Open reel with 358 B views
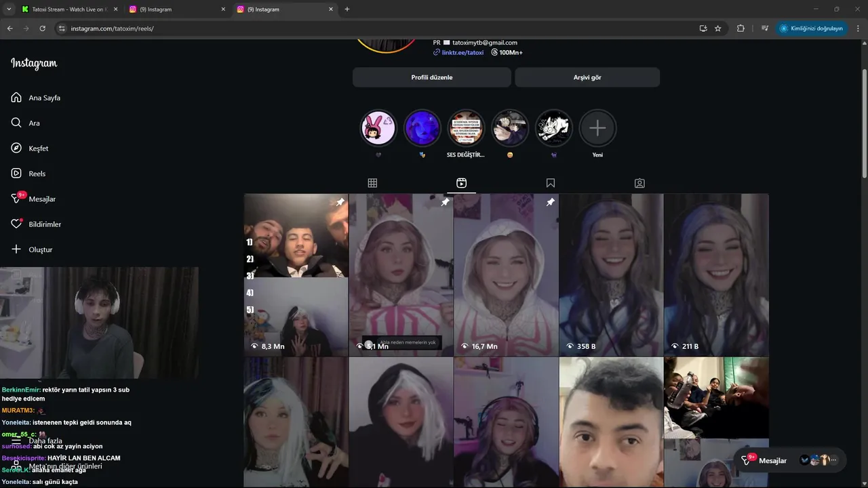Screen dimensions: 868x488 tap(611, 274)
